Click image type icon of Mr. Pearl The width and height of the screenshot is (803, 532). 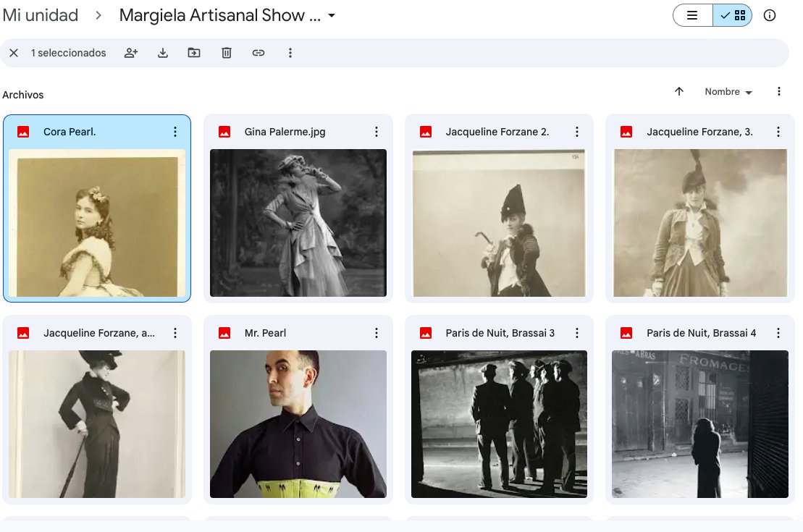click(x=224, y=333)
